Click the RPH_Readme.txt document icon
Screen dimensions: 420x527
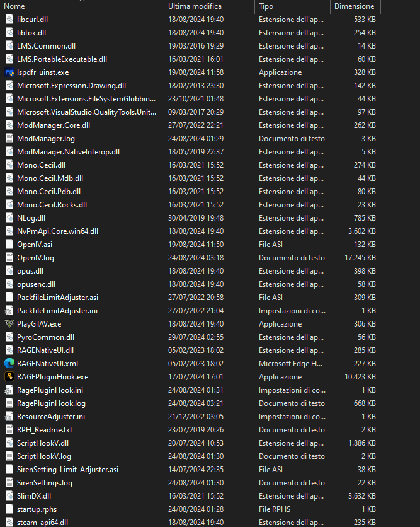pyautogui.click(x=9, y=429)
